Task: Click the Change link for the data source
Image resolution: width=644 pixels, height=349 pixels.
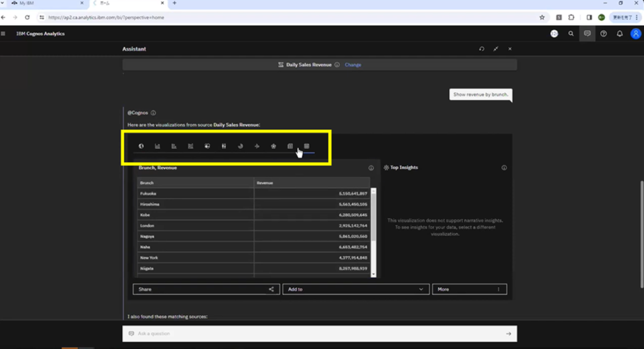Action: click(x=353, y=65)
